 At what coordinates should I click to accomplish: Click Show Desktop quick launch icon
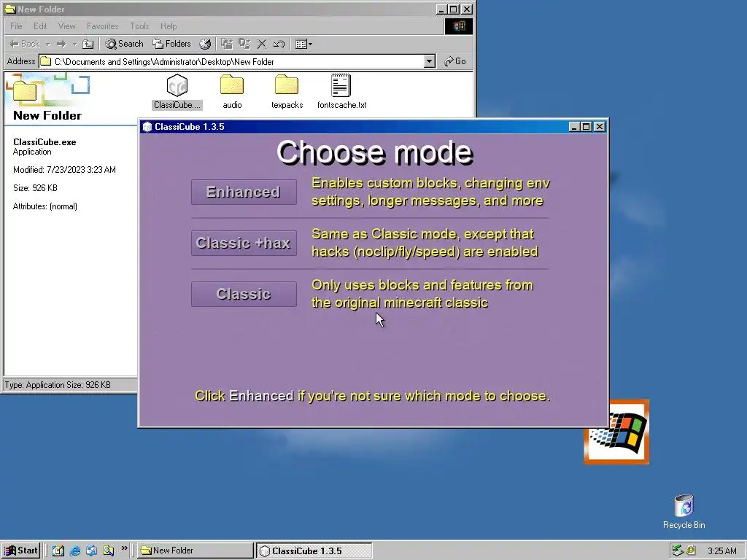tap(58, 551)
